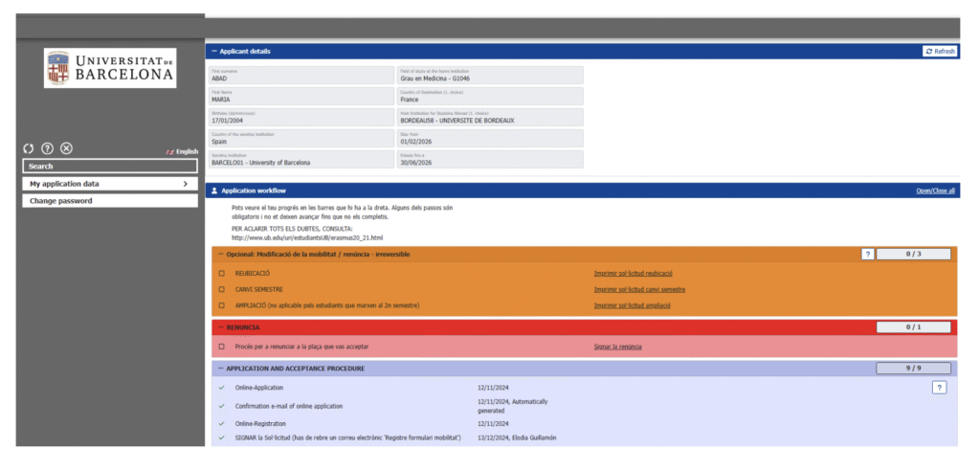Click the refresh arrows icon in the sidebar
Screen dimensions: 980x471
click(x=29, y=148)
